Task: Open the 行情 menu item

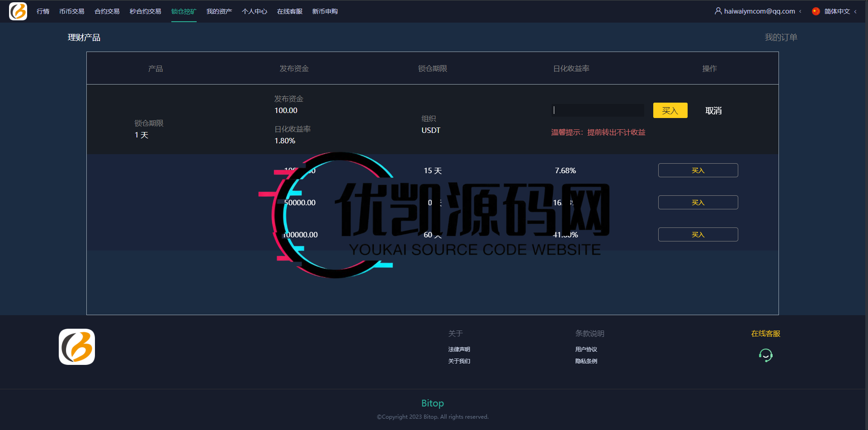Action: click(43, 11)
